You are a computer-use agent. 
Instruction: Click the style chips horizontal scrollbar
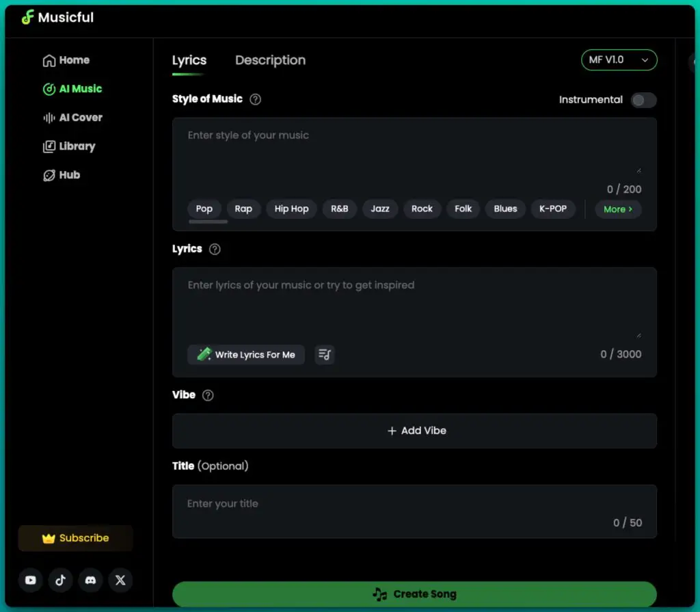[208, 222]
